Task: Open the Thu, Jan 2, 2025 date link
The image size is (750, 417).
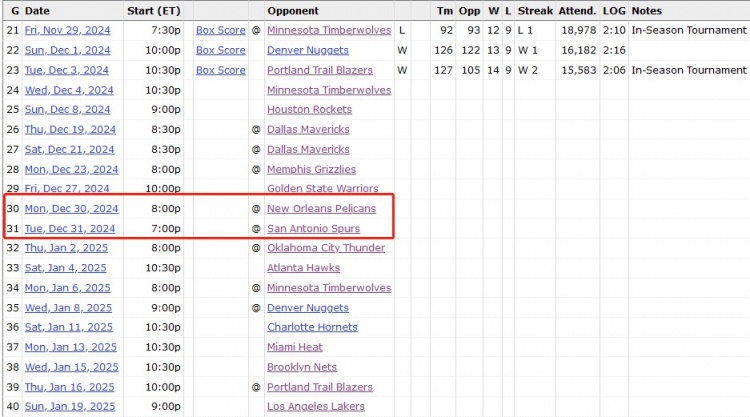Action: coord(66,248)
